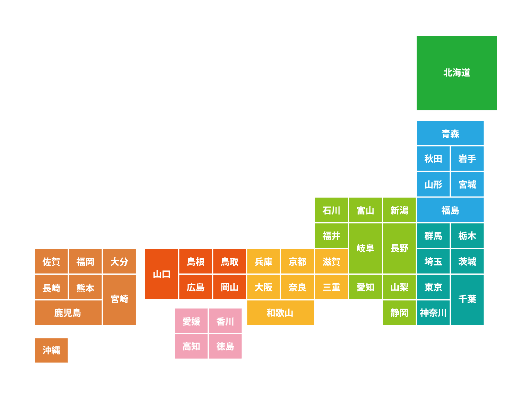The image size is (532, 399).
Task: Select the 東京 tile
Action: pyautogui.click(x=433, y=287)
